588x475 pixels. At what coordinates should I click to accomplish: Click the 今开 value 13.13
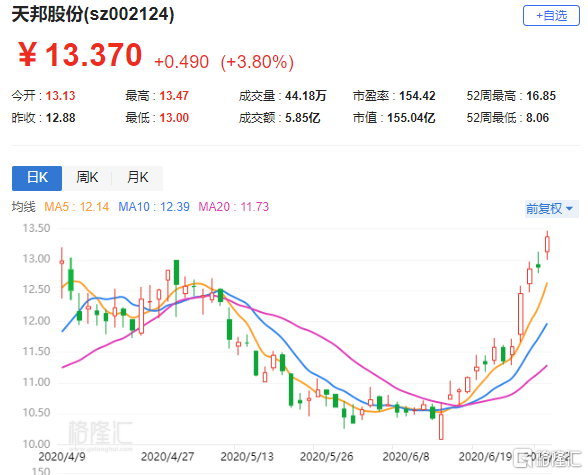[60, 96]
